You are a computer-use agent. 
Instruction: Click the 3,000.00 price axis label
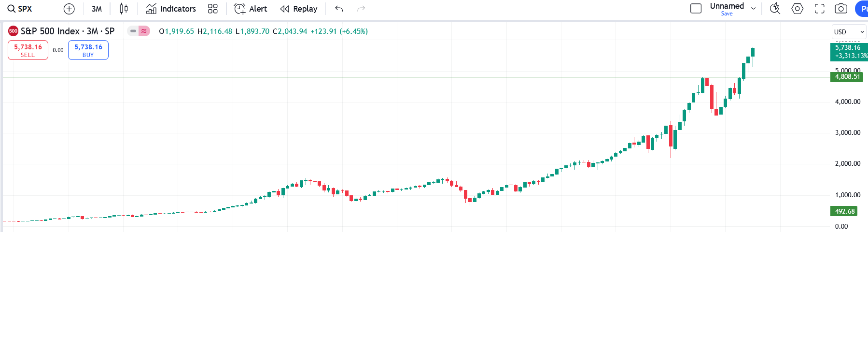(x=848, y=132)
